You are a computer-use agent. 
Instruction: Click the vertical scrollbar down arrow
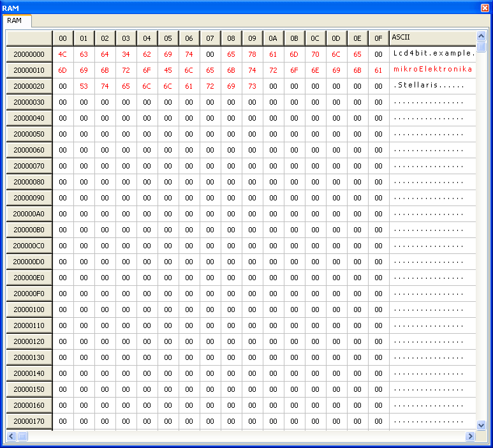click(481, 426)
